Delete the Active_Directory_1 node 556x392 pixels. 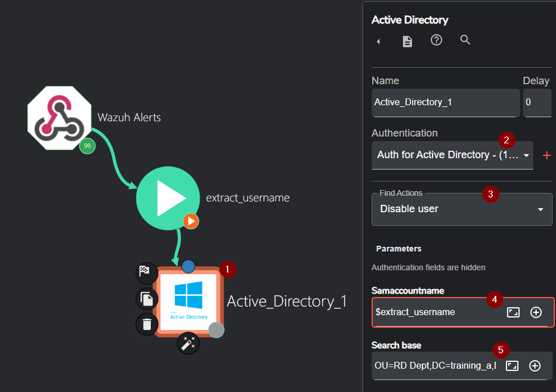pos(147,324)
